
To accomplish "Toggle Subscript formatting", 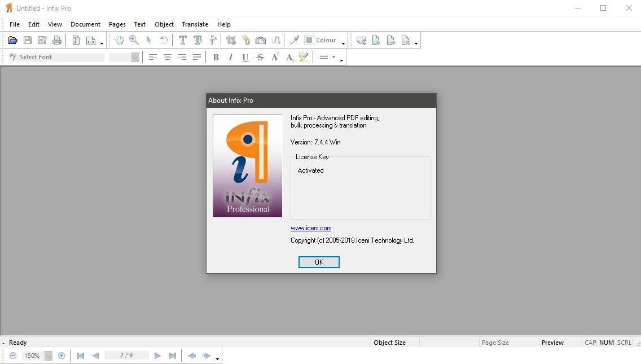I will click(290, 57).
